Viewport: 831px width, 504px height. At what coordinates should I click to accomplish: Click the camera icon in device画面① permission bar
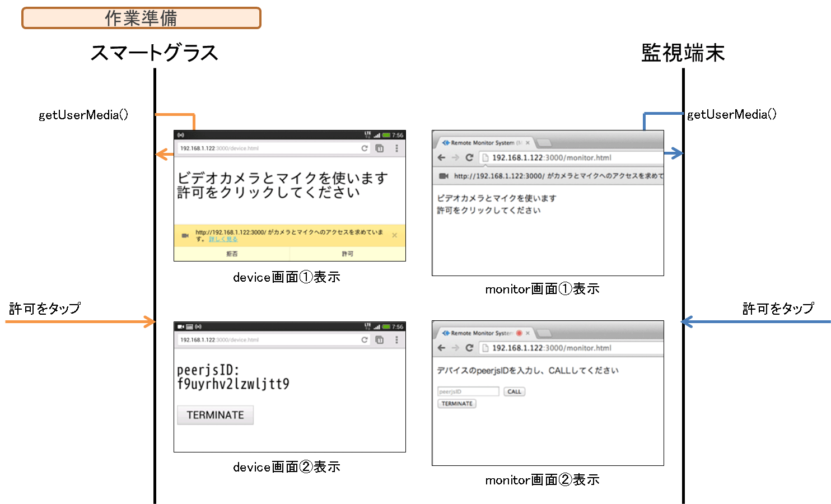tap(185, 236)
